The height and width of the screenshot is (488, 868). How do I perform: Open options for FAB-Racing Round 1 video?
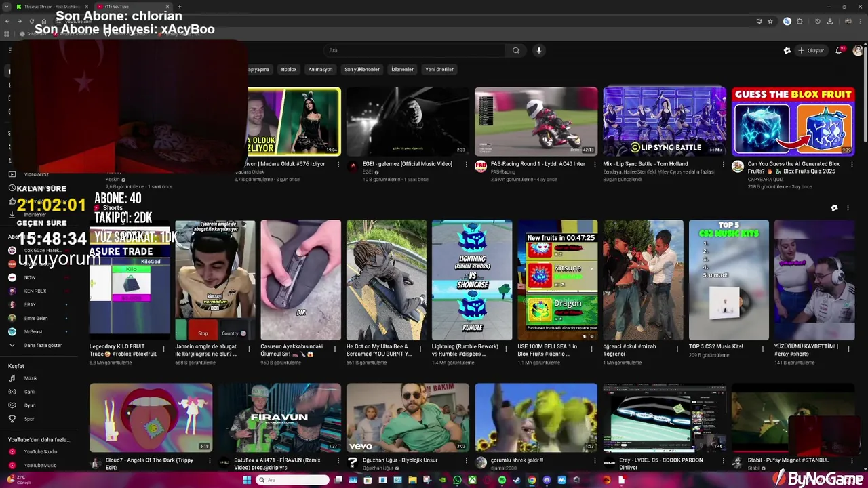click(x=595, y=164)
